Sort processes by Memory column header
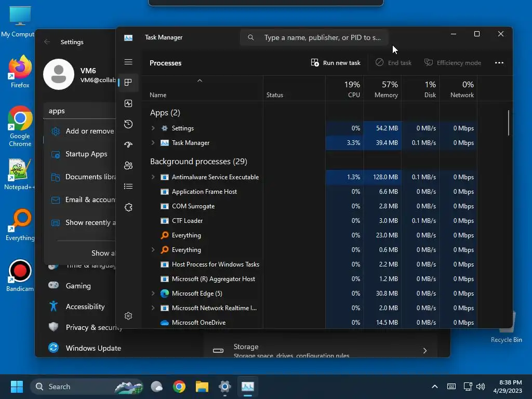Image resolution: width=532 pixels, height=399 pixels. 382,89
